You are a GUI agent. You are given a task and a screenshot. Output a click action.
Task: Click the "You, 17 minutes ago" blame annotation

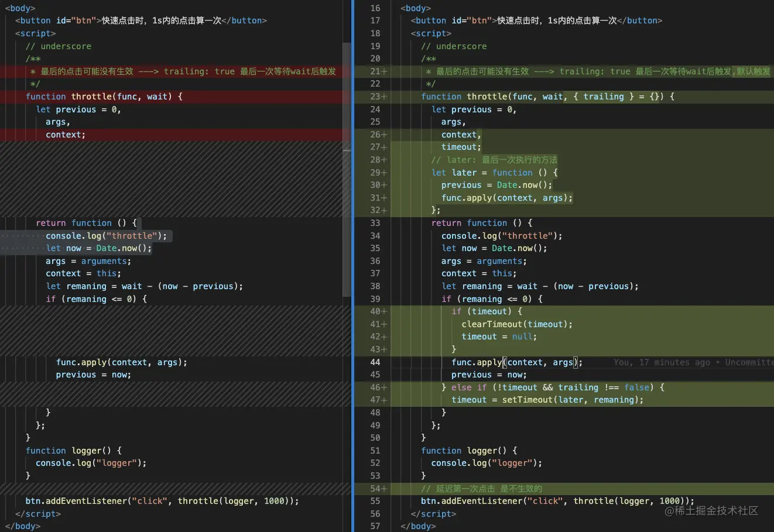point(663,362)
